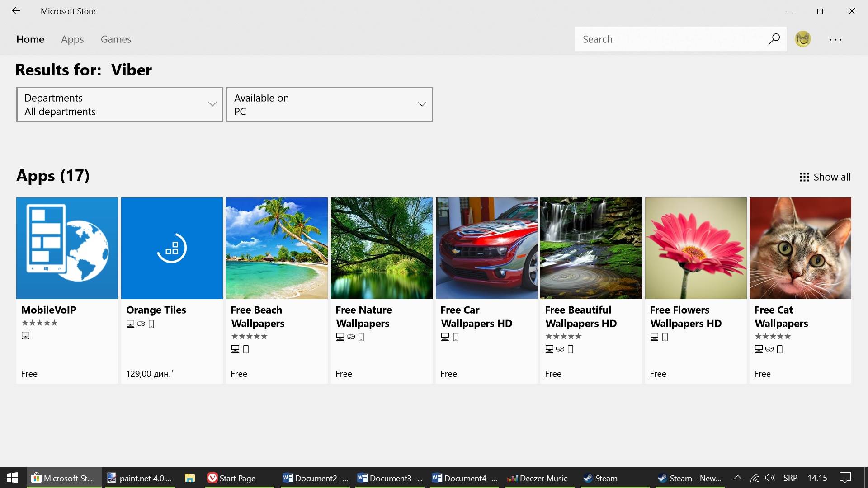
Task: Open the user profile avatar
Action: tap(803, 39)
